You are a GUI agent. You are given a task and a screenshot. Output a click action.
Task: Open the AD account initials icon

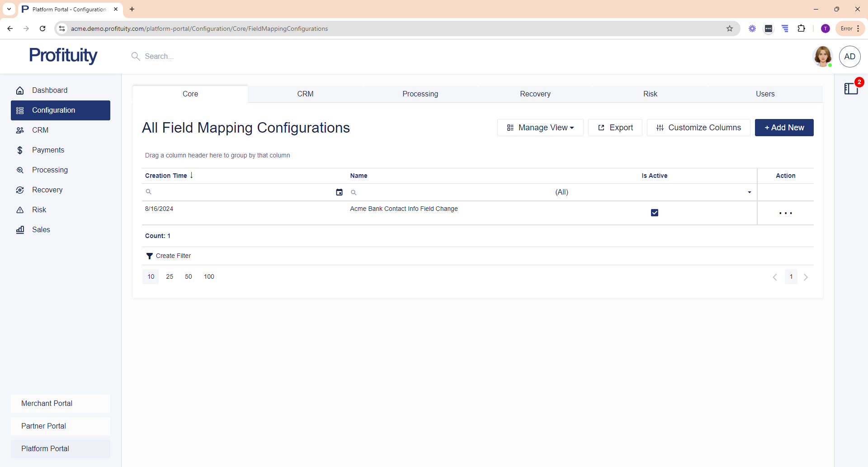[x=849, y=57]
